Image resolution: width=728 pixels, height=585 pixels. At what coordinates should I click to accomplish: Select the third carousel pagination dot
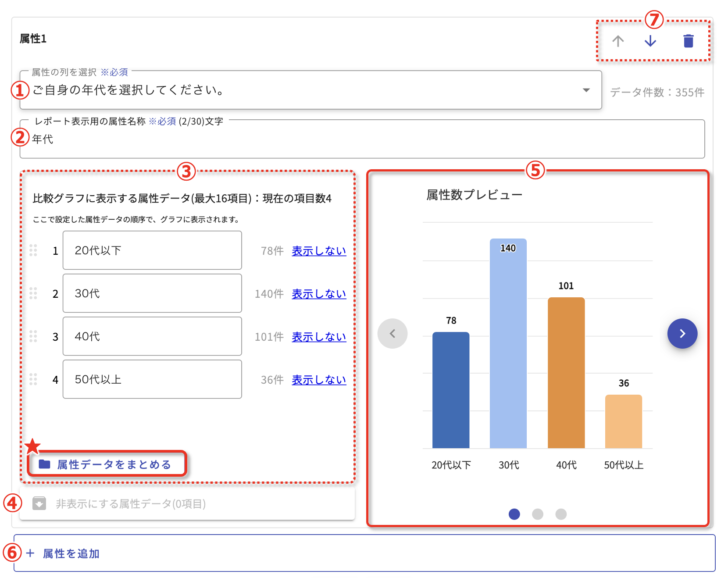pos(561,514)
